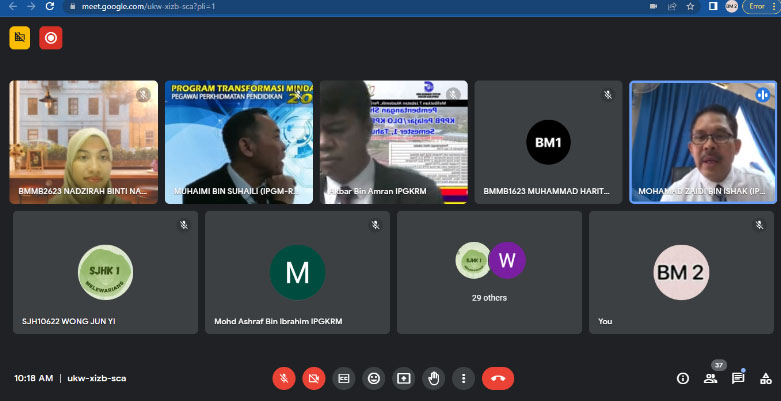Click the red recording indicator icon

click(x=50, y=38)
